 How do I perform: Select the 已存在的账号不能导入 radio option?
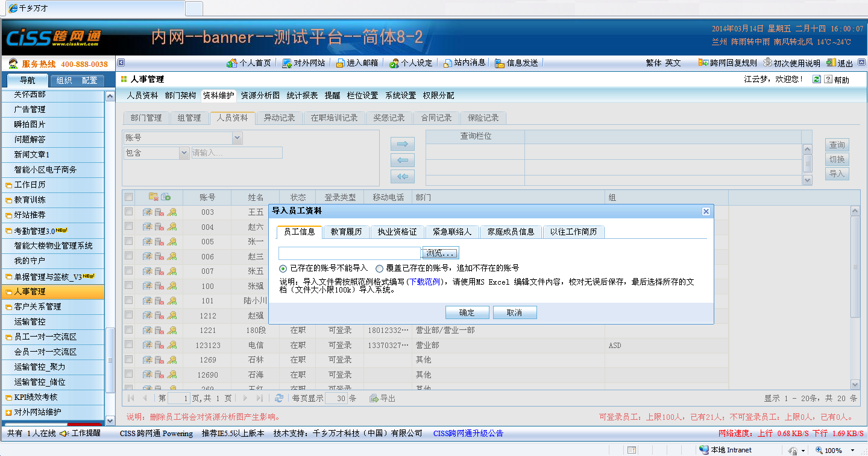click(x=283, y=268)
